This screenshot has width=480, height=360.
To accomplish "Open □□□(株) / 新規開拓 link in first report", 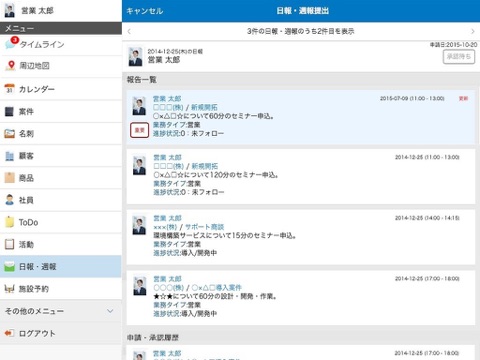I will [185, 107].
